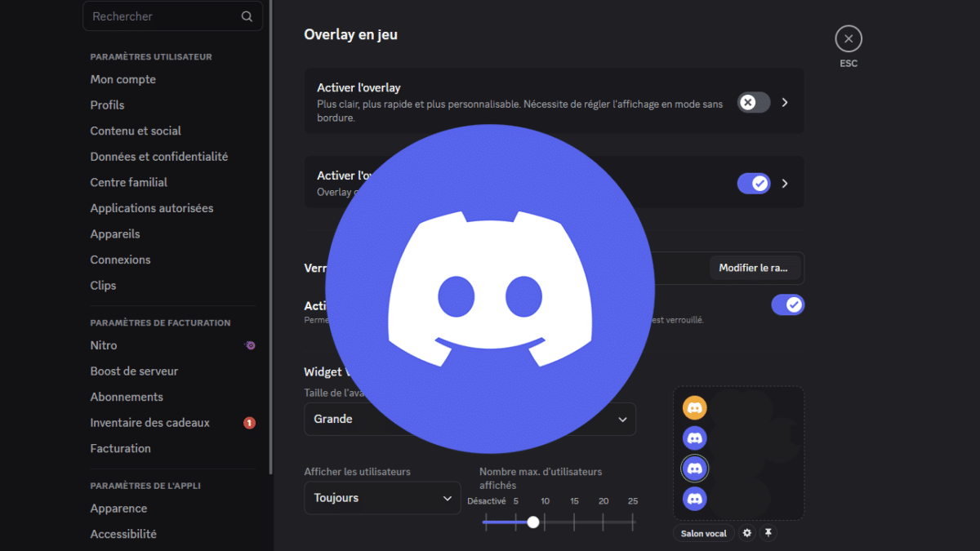Expand second overlay row chevron

[785, 184]
